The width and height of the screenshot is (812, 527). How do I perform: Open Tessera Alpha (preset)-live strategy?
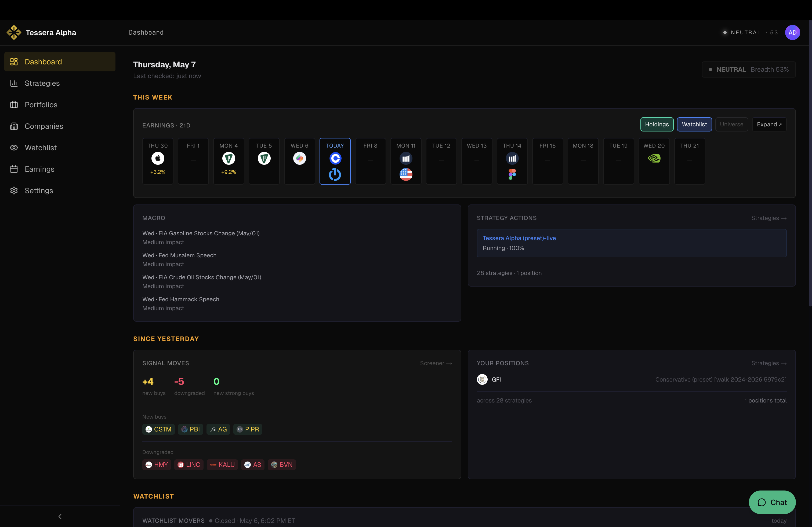pyautogui.click(x=632, y=243)
